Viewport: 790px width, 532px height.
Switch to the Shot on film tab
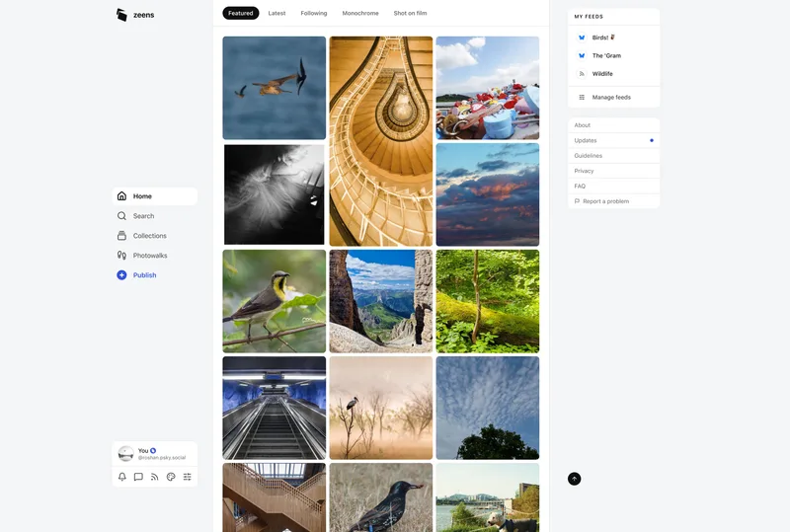pyautogui.click(x=410, y=13)
